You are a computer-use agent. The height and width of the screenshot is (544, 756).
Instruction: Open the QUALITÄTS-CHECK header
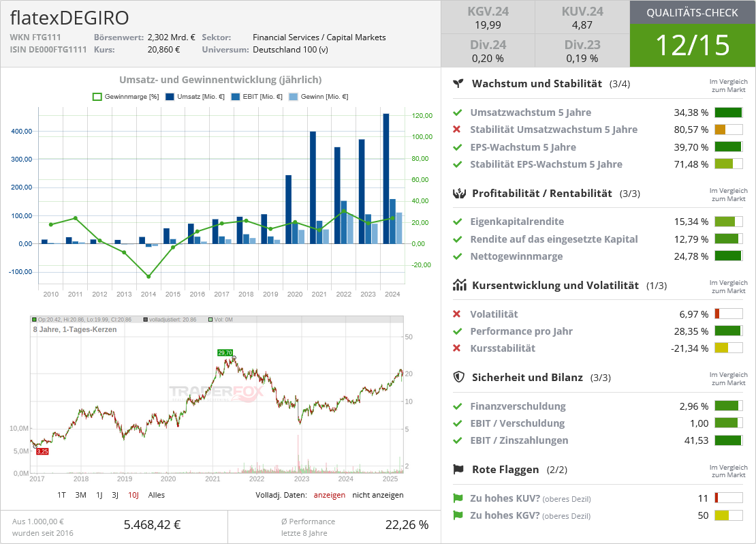click(x=693, y=12)
